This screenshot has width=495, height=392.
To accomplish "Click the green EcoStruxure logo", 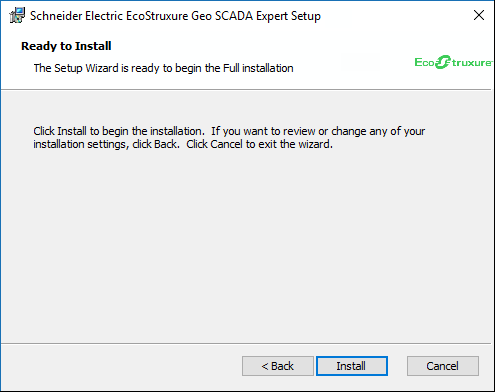I will pyautogui.click(x=453, y=62).
